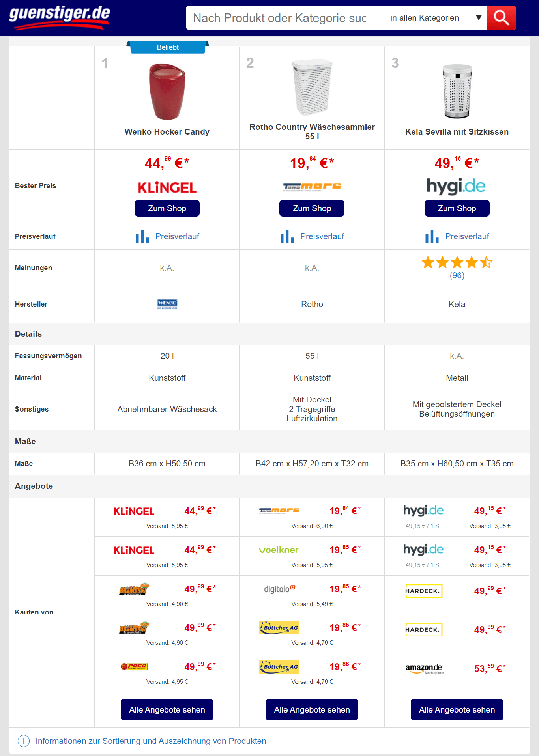Open the 'in allen Kategorien' dropdown
This screenshot has height=756, width=539.
click(x=436, y=18)
